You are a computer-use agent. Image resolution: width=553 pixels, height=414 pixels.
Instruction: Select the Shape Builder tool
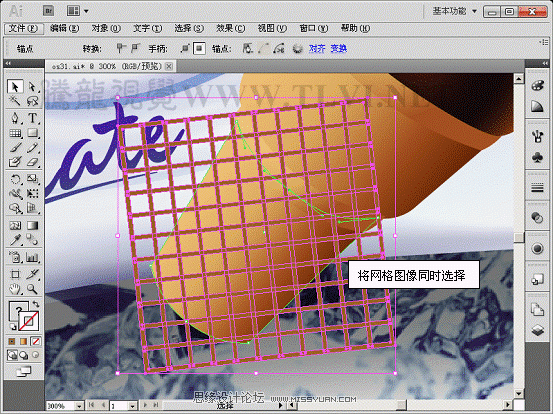15,208
